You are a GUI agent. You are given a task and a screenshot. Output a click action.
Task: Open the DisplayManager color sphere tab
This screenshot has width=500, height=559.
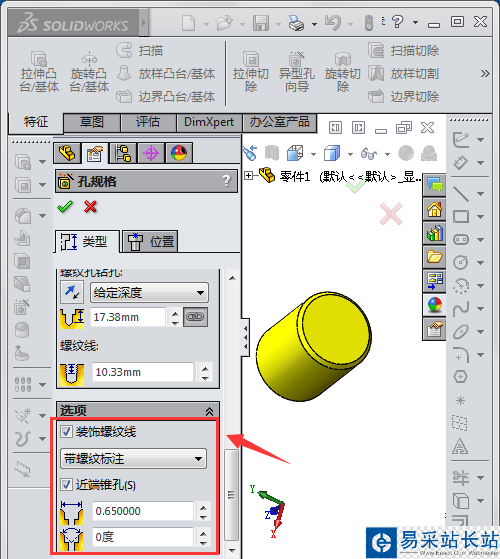[179, 153]
